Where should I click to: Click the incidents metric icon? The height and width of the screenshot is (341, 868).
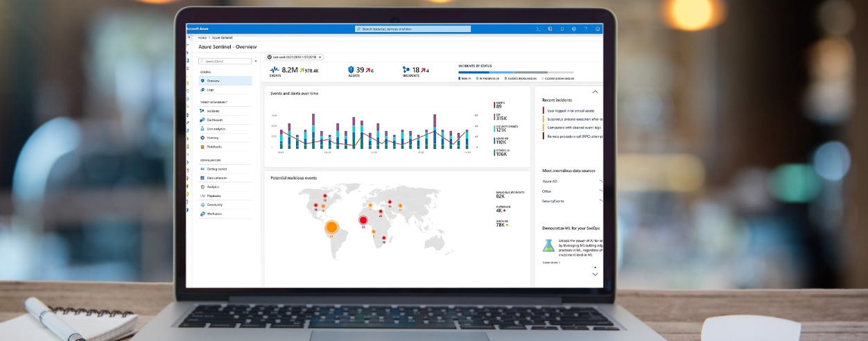(406, 70)
